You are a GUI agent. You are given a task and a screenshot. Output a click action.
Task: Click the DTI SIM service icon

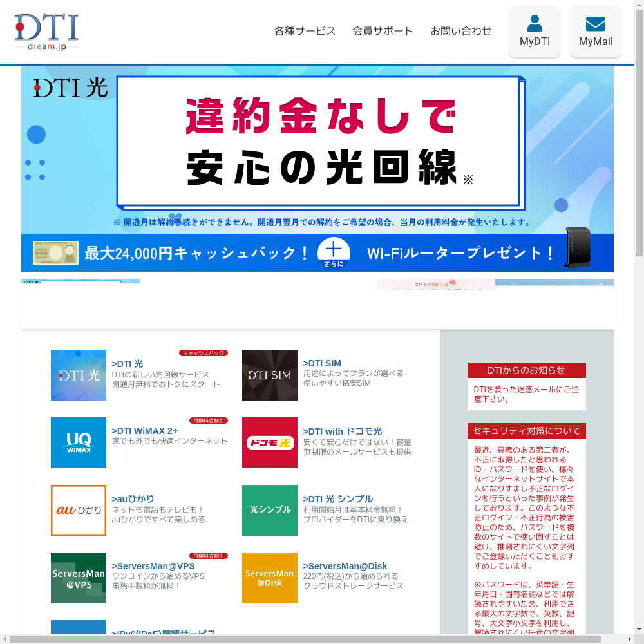pos(270,375)
